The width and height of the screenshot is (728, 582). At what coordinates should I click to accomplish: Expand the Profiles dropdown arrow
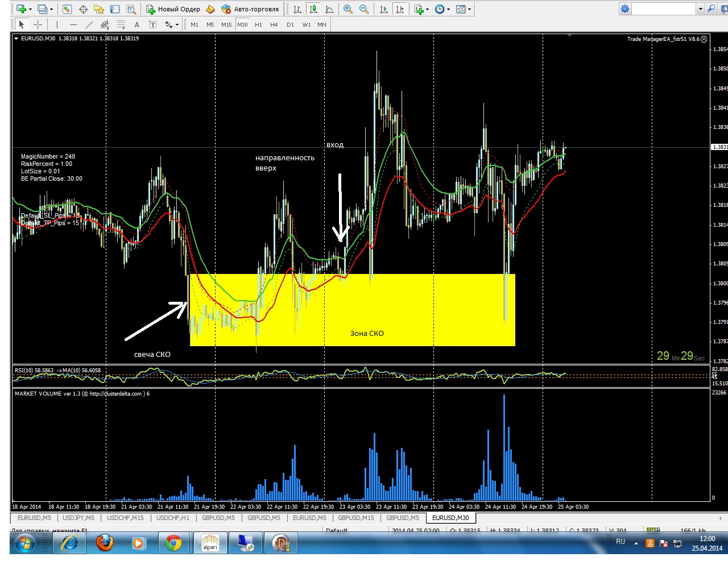51,9
